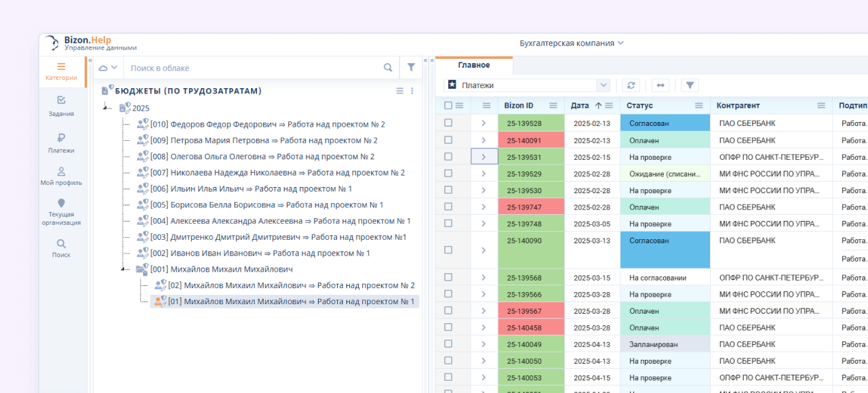The height and width of the screenshot is (393, 868).
Task: Open the cloud source dropdown beside the search
Action: point(108,68)
